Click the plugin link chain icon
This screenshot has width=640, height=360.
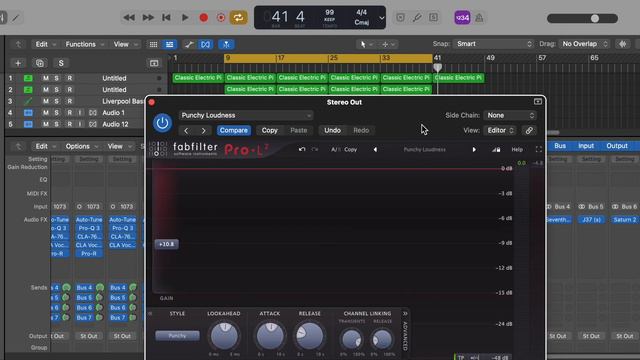[529, 131]
